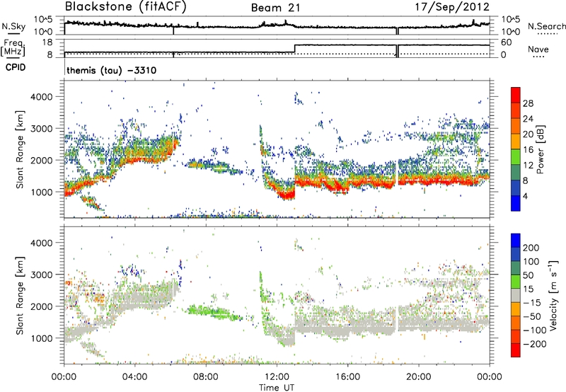This screenshot has height=392, width=566.
Task: Click Velocity colorbar tick label '-200'
Action: click(535, 344)
